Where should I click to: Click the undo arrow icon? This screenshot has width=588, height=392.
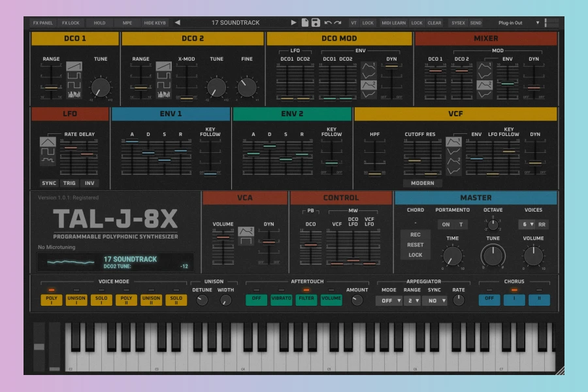point(327,23)
